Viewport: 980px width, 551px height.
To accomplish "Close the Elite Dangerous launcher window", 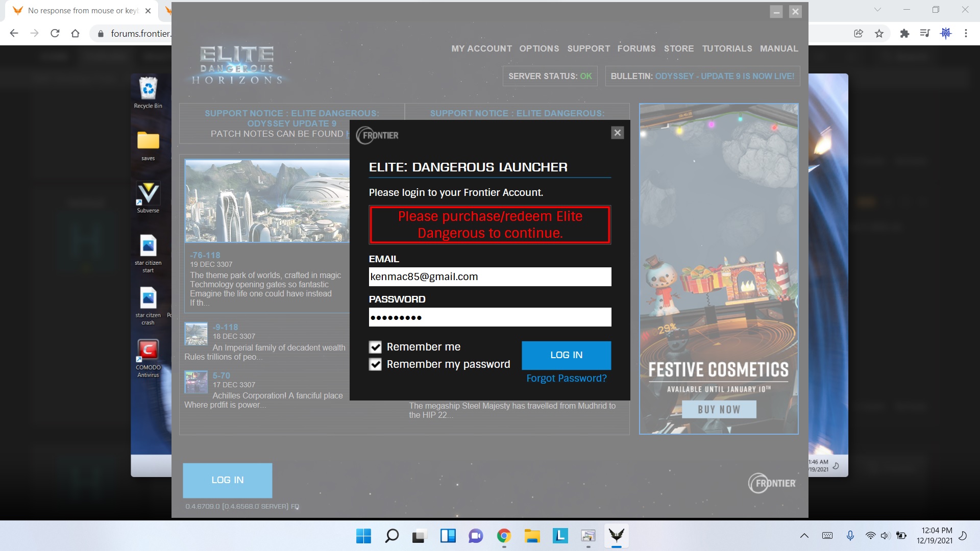I will coord(795,12).
